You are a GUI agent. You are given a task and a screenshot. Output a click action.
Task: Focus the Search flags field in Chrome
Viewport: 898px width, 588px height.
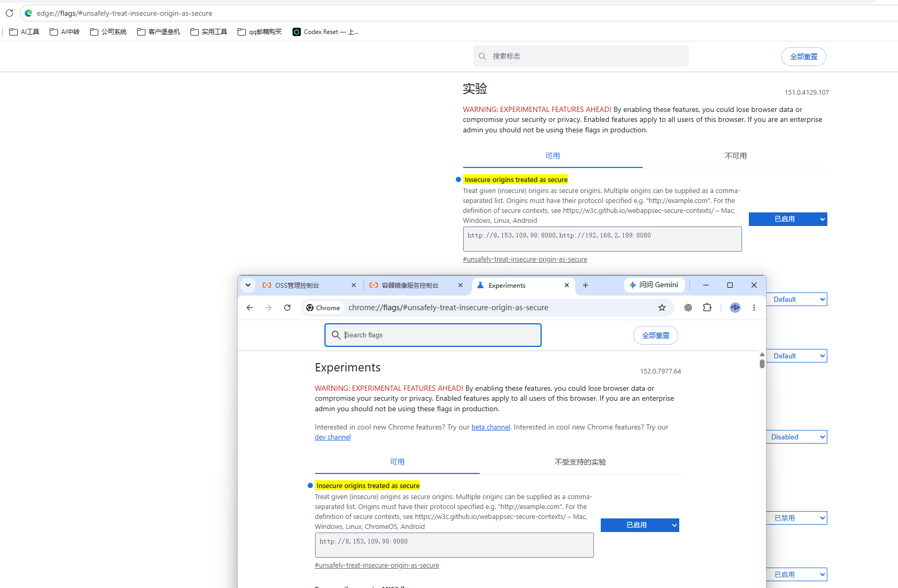(433, 335)
